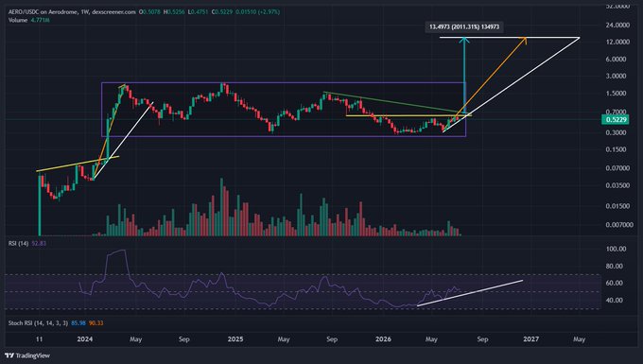Click the open value O0.5078
The width and height of the screenshot is (643, 364).
point(149,12)
